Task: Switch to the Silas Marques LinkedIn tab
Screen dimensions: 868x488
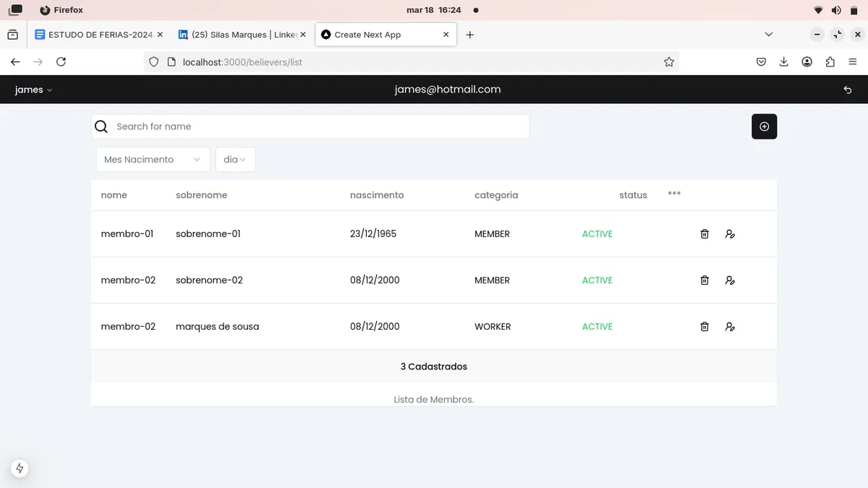Action: (239, 34)
